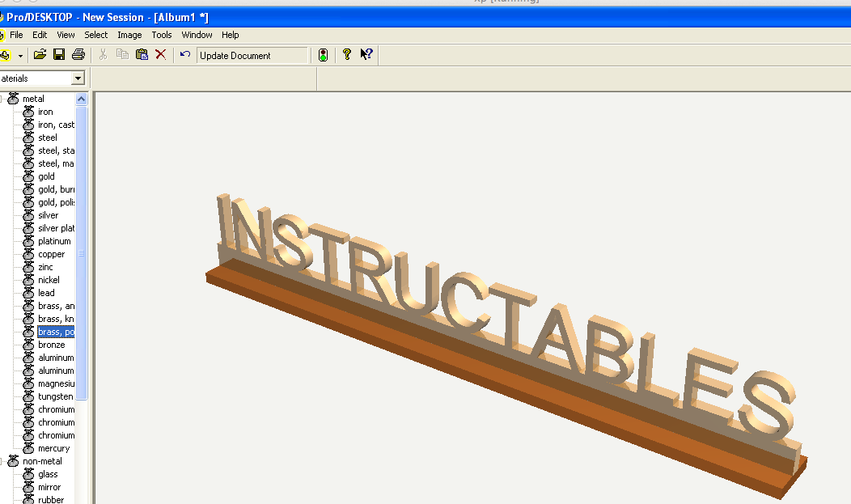Open the Image menu
Viewport: 851px width, 504px height.
[129, 35]
